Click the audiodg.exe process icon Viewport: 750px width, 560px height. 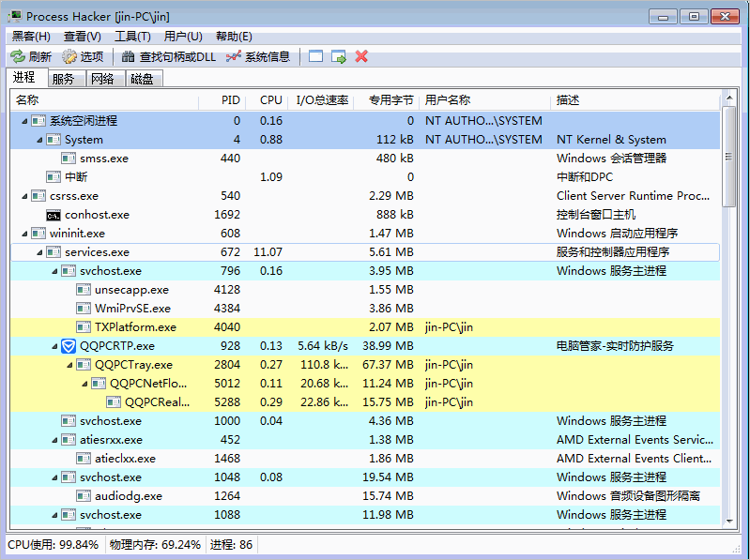(x=84, y=496)
